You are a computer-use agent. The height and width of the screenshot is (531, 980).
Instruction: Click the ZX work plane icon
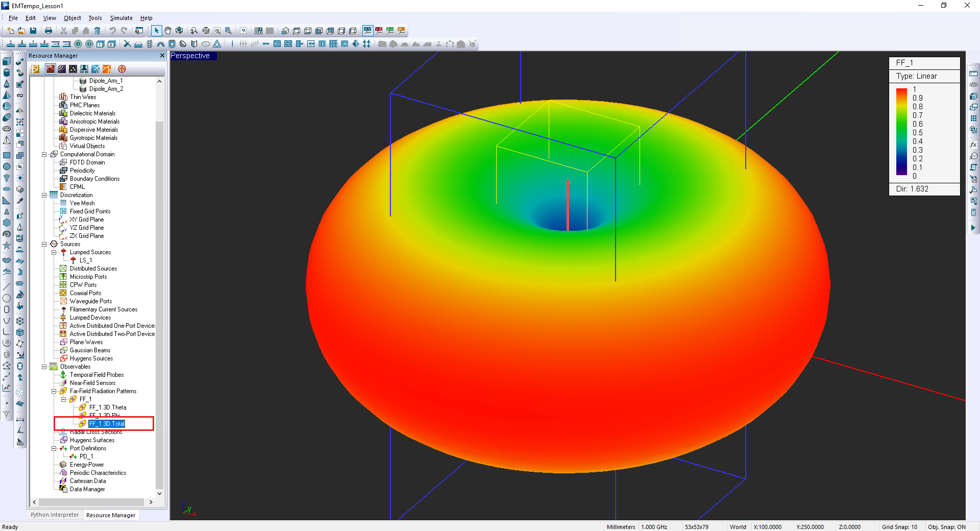390,31
